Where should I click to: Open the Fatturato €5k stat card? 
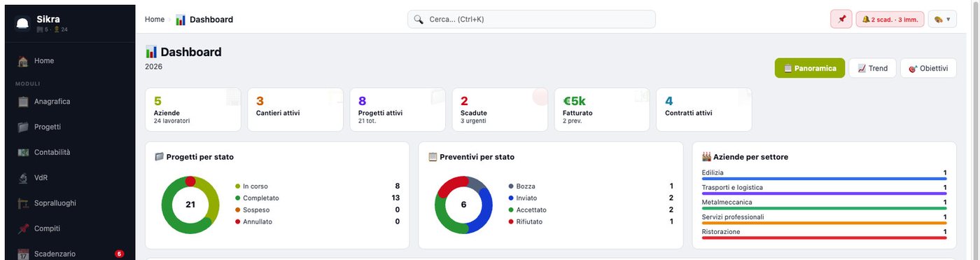tap(602, 109)
